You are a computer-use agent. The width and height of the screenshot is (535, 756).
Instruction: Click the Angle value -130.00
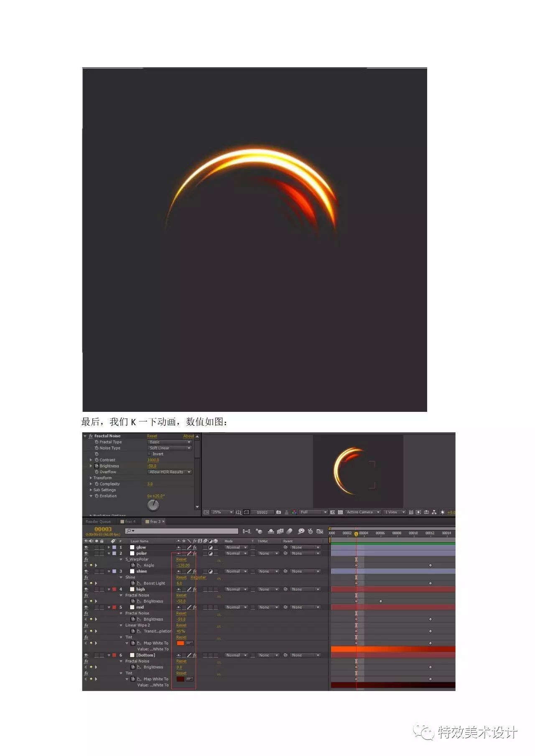point(183,565)
